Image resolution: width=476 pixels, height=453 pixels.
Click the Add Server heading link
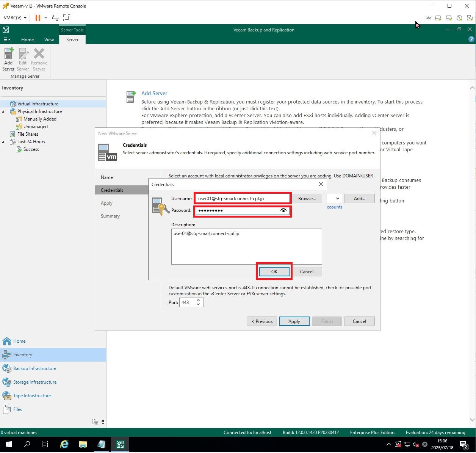click(154, 93)
